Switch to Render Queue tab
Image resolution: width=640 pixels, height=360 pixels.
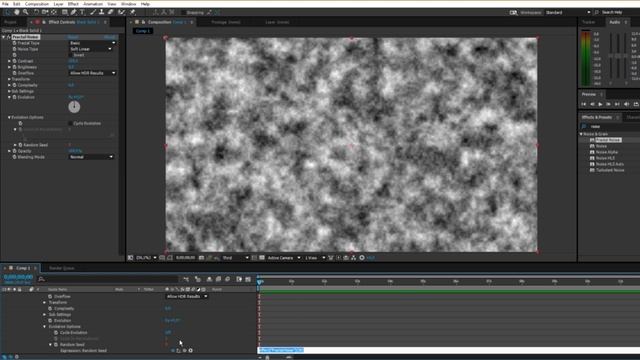coord(62,268)
